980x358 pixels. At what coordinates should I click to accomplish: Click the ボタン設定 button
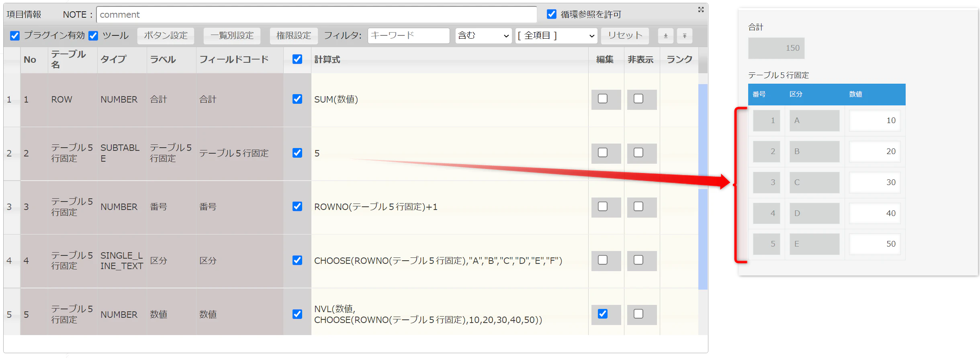[x=166, y=36]
